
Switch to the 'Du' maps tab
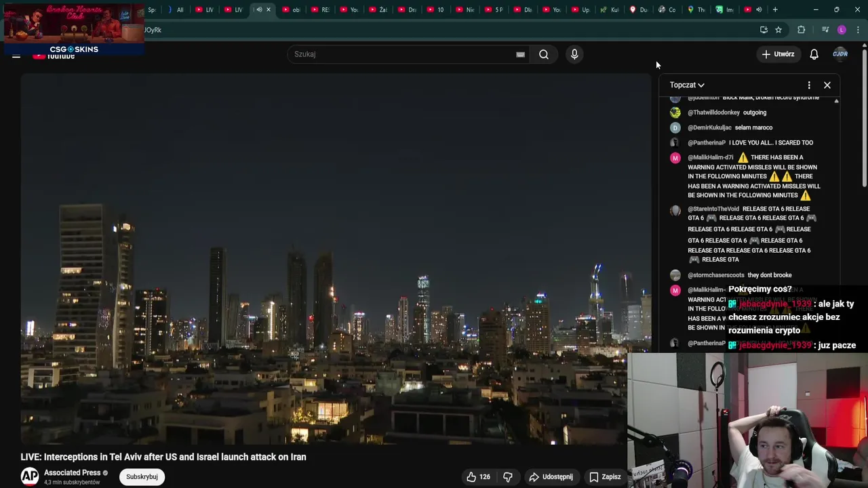coord(639,9)
